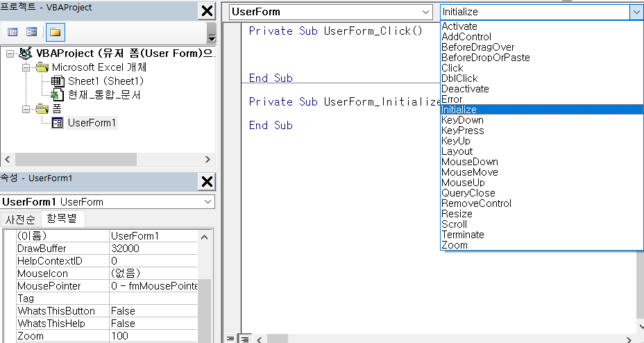Click the DrawBuffer value 32000
Screen dimensions: 644x343
[x=153, y=249]
